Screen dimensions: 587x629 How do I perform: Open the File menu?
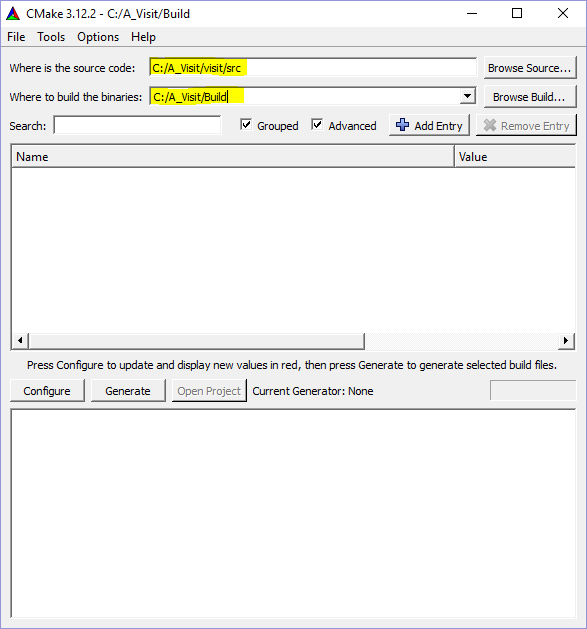pos(16,37)
